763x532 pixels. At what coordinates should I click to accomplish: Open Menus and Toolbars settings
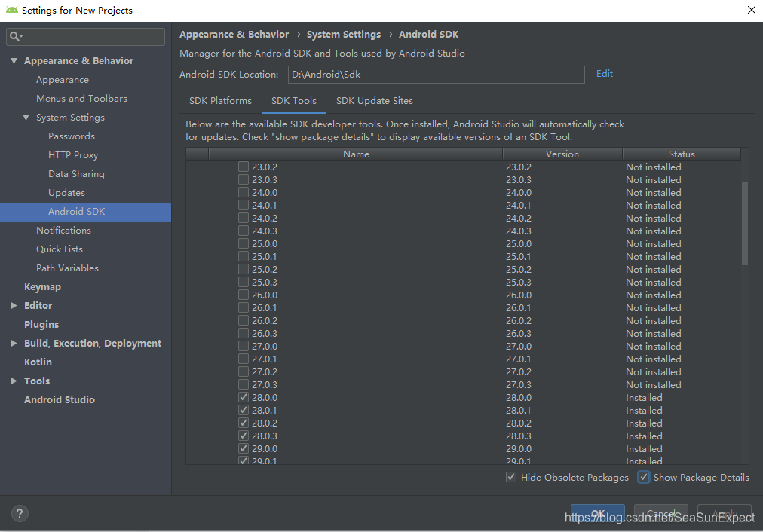coord(81,98)
